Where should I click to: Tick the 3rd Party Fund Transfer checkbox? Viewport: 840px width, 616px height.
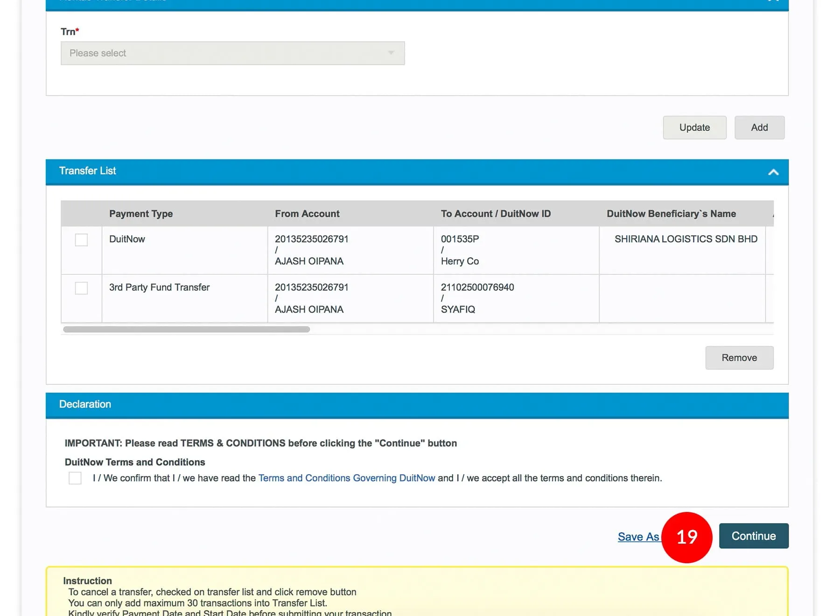[81, 288]
